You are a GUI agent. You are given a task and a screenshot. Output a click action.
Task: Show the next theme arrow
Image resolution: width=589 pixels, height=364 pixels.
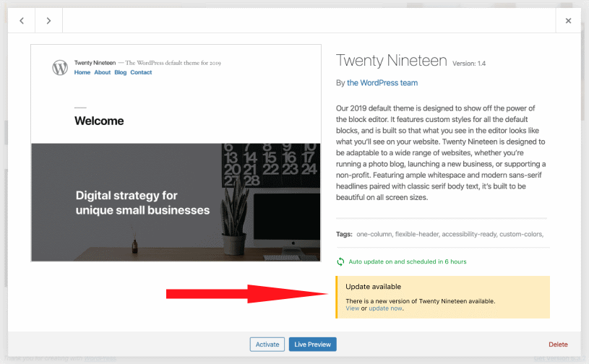(x=48, y=21)
